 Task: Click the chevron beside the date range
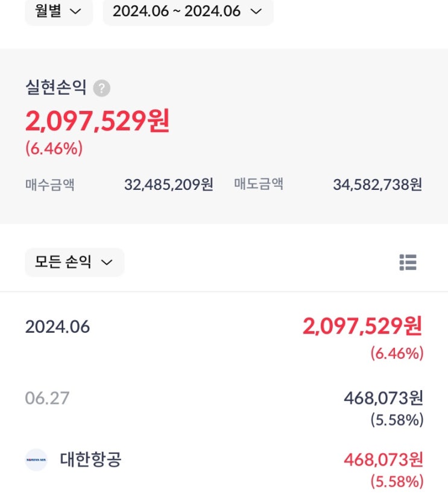256,12
